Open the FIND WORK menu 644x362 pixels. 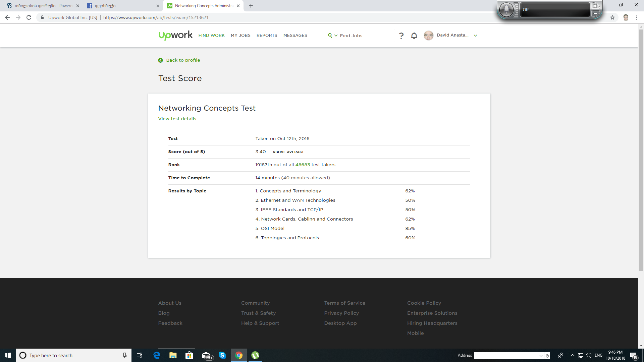[211, 36]
